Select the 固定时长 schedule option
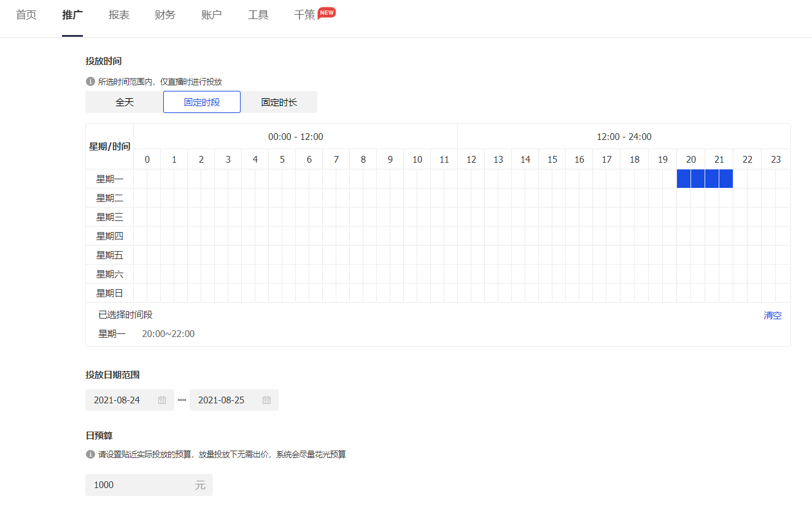The width and height of the screenshot is (812, 512). click(279, 102)
